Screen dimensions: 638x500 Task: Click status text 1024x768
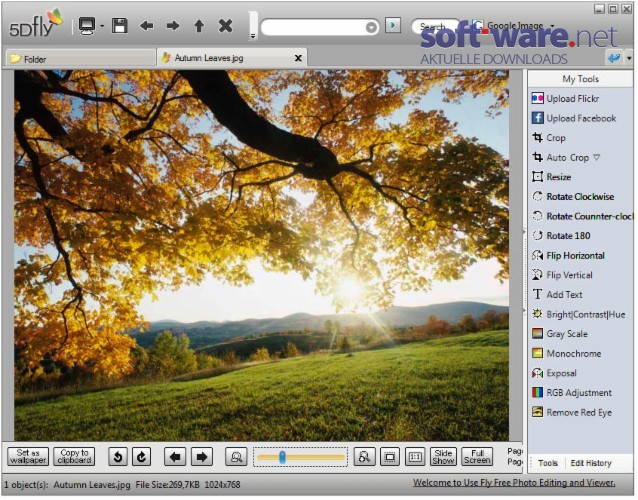point(222,485)
